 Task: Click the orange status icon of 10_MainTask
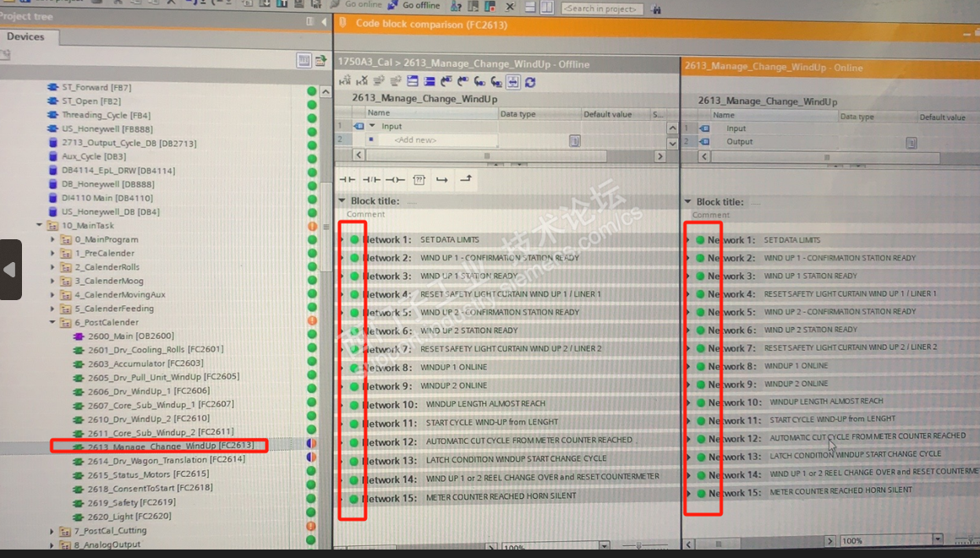pos(313,227)
